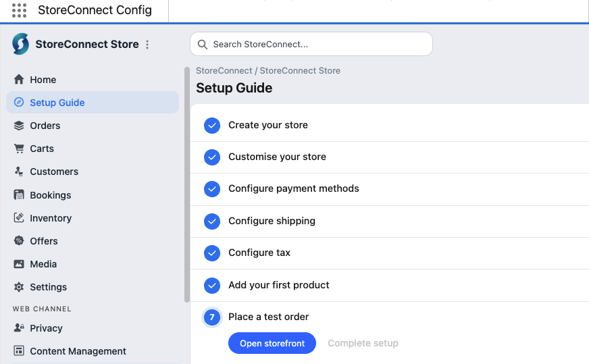Open Media library
589x364 pixels.
93,264
